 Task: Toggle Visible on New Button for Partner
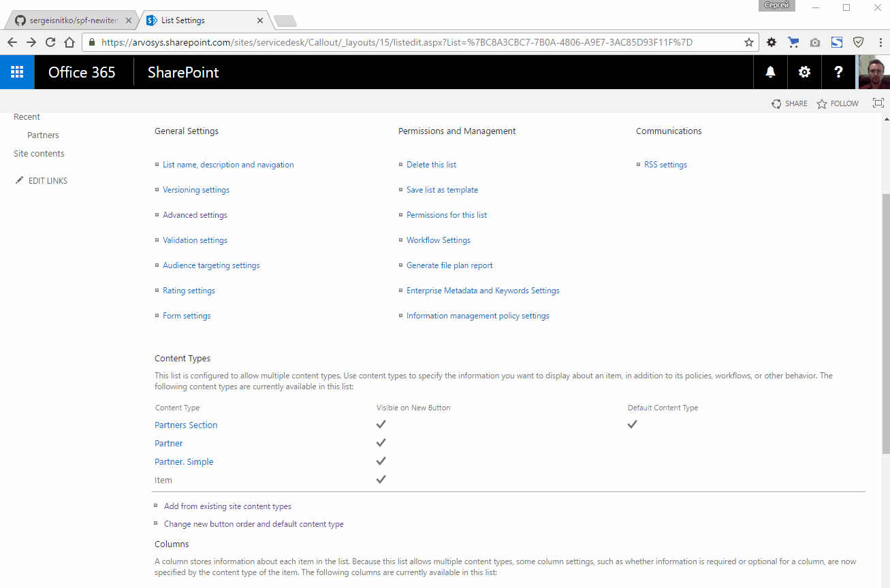[x=381, y=442]
